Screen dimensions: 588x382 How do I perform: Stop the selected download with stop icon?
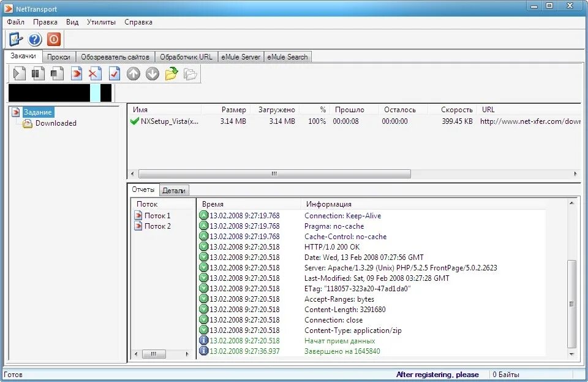click(x=57, y=74)
